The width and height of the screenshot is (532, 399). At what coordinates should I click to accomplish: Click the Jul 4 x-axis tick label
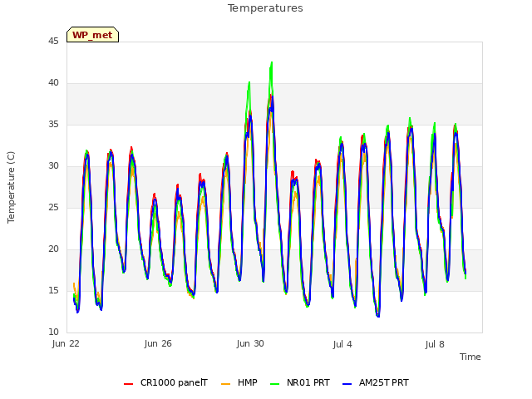click(x=342, y=345)
